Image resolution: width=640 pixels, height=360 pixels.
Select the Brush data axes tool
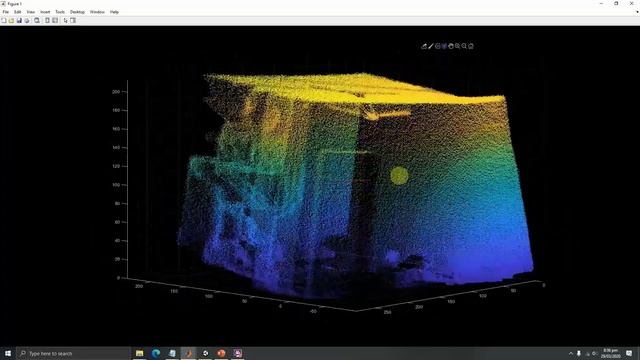tap(431, 46)
